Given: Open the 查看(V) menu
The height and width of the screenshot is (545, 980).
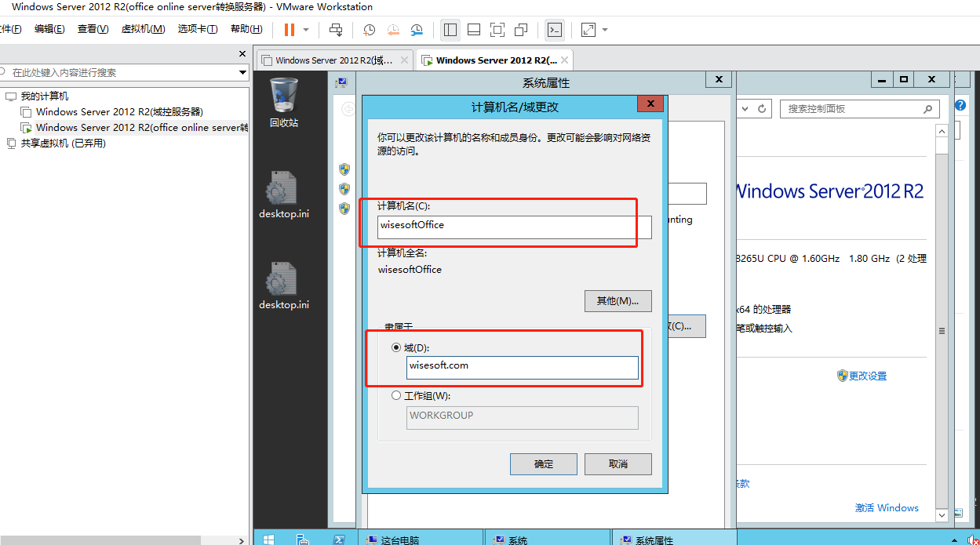Looking at the screenshot, I should click(93, 29).
